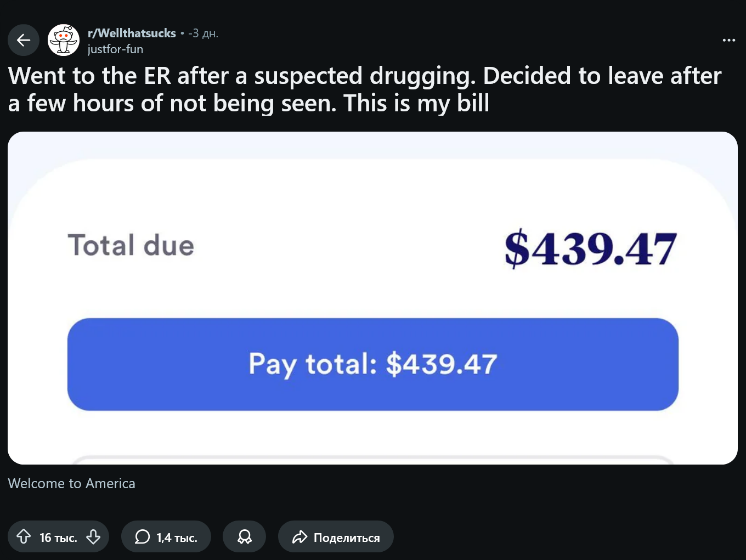Click the Welcome to America post text
Viewport: 746px width, 560px height.
72,483
